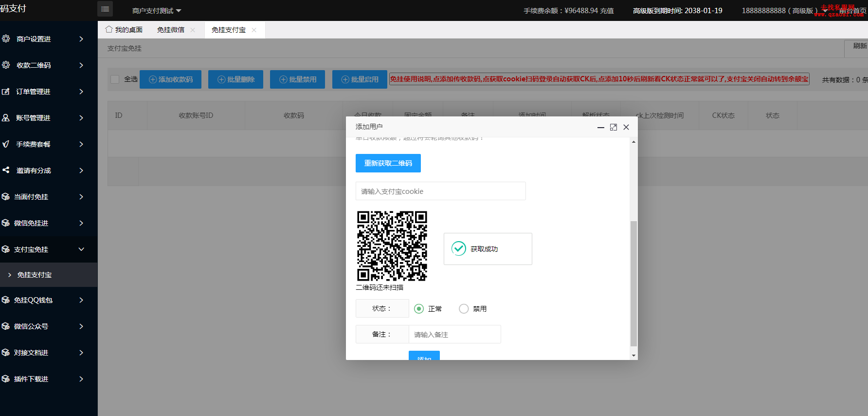Click the gear icon beside 收款二维码

(6, 65)
